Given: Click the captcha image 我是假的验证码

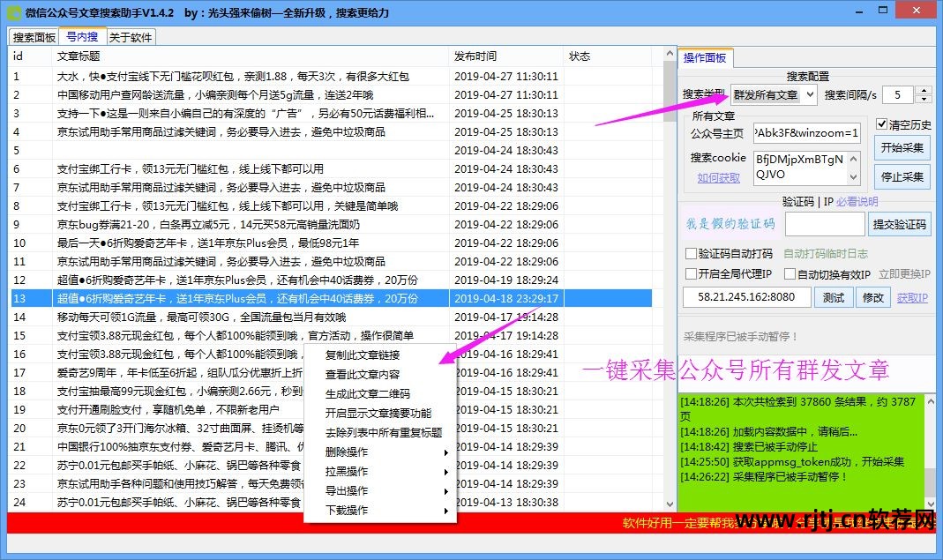Looking at the screenshot, I should pos(730,224).
